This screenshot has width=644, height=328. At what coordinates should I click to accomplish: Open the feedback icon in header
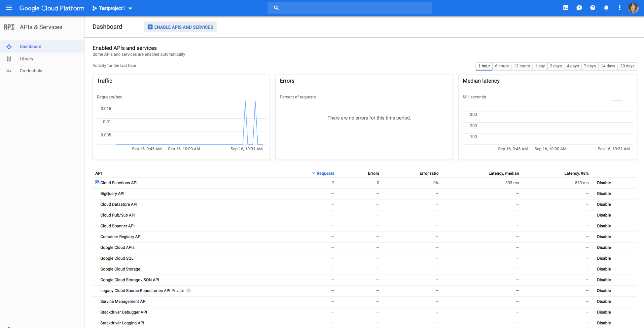click(x=579, y=8)
